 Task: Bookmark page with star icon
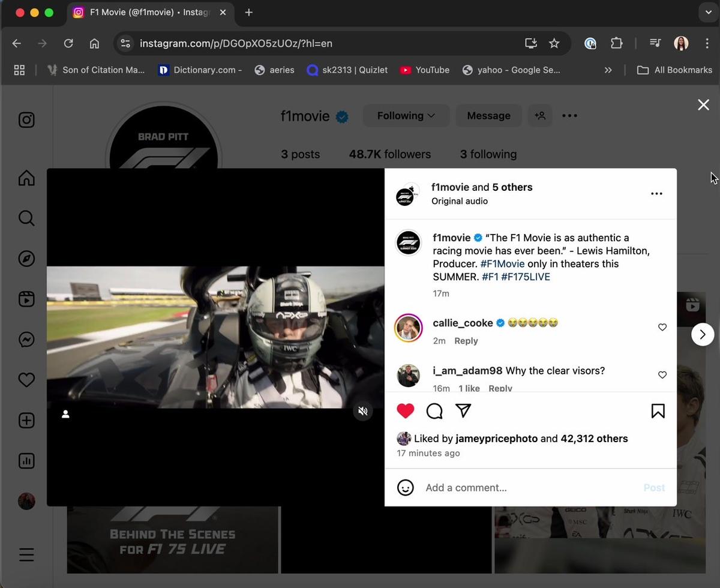click(554, 43)
